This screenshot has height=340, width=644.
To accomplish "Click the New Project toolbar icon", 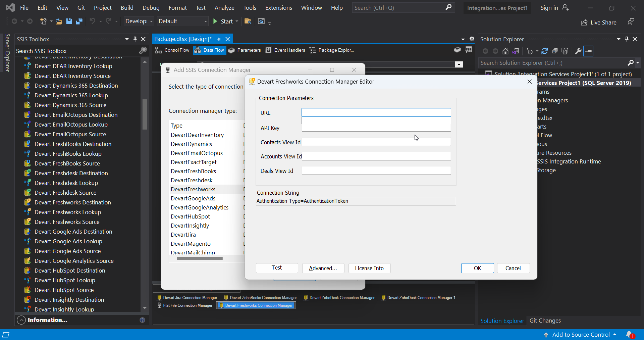I will [x=44, y=21].
